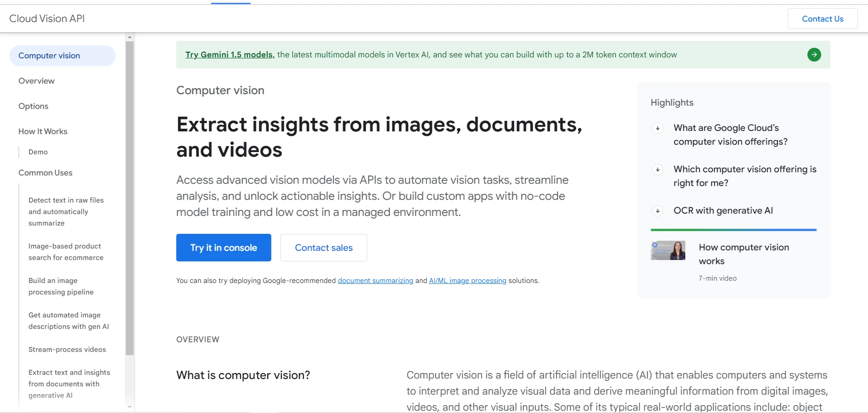Image resolution: width=868 pixels, height=413 pixels.
Task: Click the green arrow icon in Gemini banner
Action: (814, 55)
